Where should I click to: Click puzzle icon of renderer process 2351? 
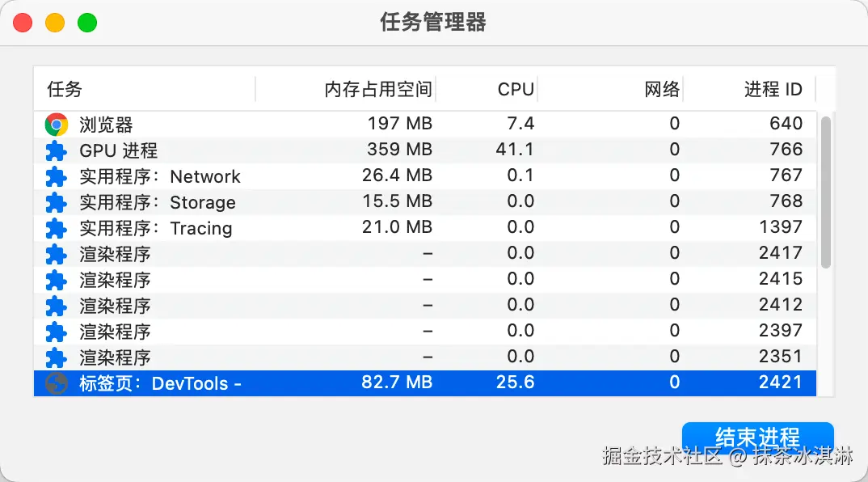(x=56, y=357)
